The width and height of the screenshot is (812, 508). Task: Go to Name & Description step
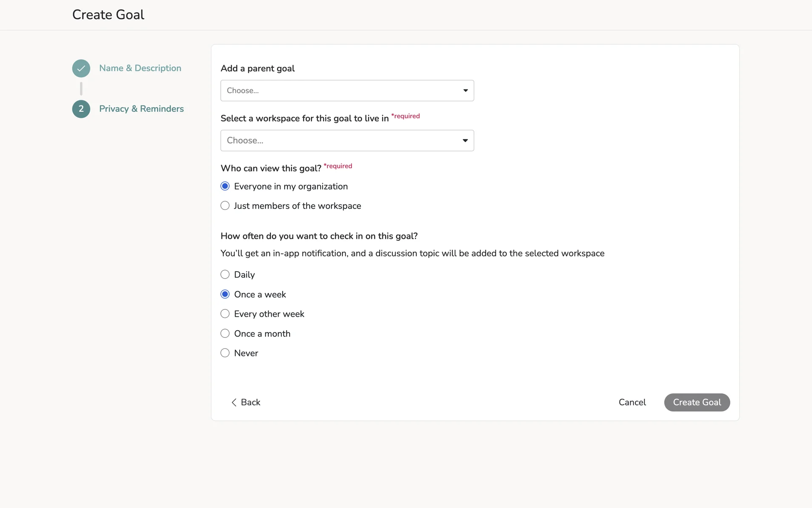click(x=140, y=68)
